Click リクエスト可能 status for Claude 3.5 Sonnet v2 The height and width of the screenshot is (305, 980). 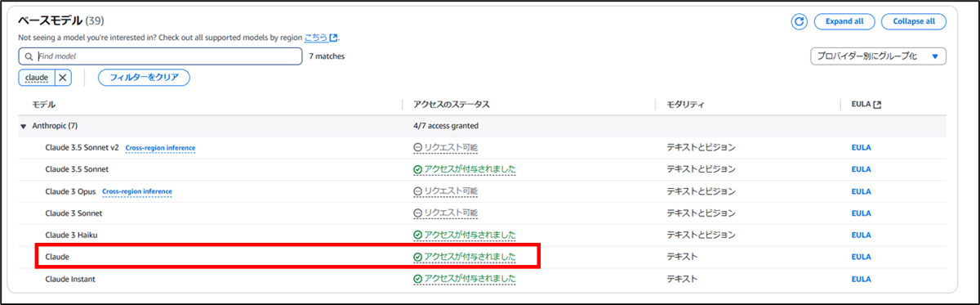[x=446, y=147]
